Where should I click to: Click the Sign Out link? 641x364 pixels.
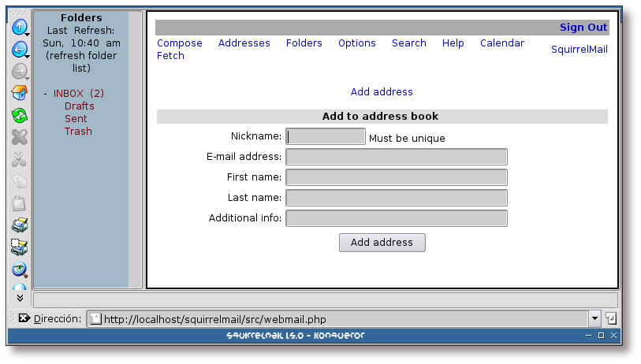pyautogui.click(x=583, y=28)
